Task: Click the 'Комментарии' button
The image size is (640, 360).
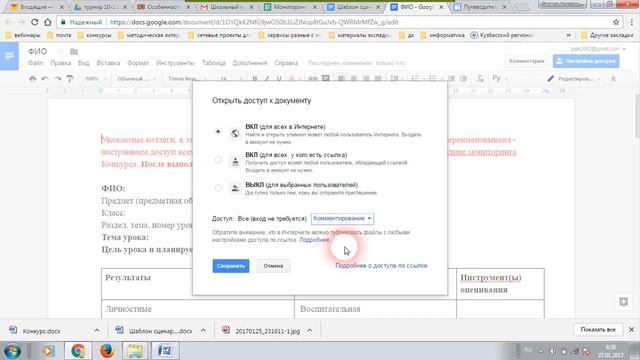Action: 527,61
